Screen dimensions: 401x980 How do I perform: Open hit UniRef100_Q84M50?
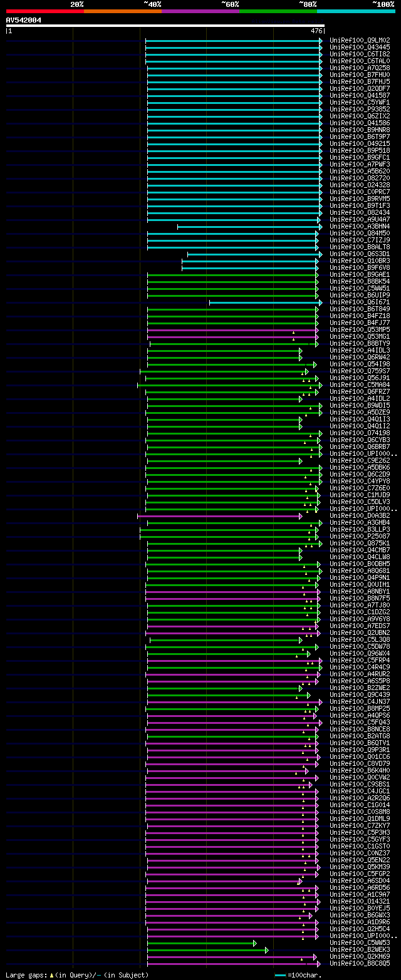tap(360, 233)
